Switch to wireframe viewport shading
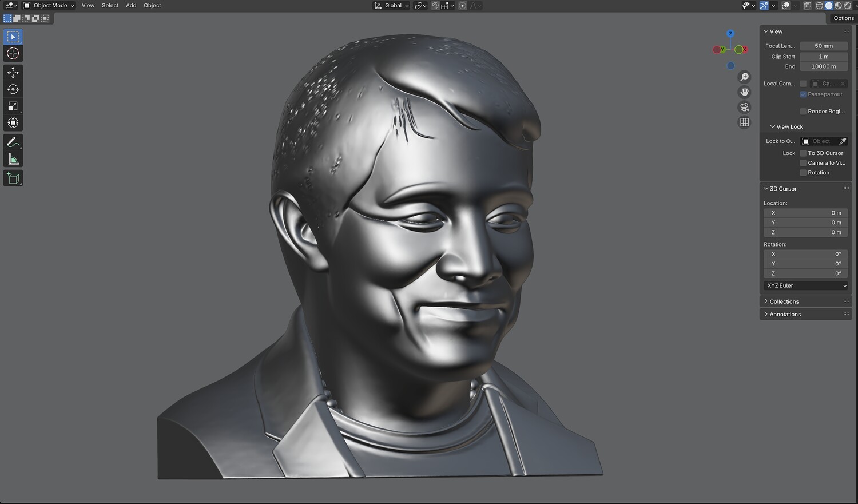Screen dimensions: 858x504 (x=819, y=6)
